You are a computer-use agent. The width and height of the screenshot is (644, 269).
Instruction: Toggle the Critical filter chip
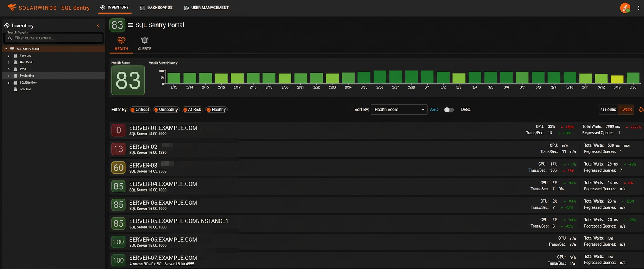point(140,110)
